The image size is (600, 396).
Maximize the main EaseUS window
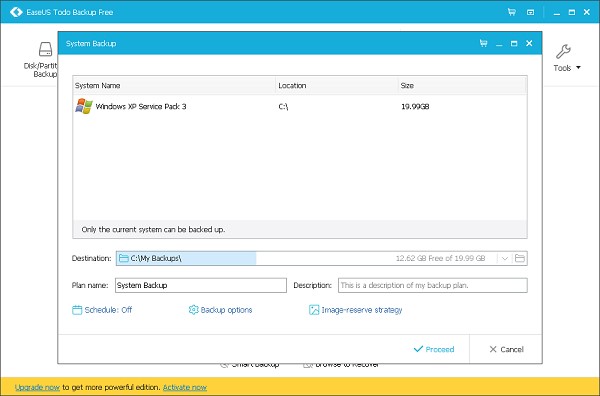pos(572,12)
